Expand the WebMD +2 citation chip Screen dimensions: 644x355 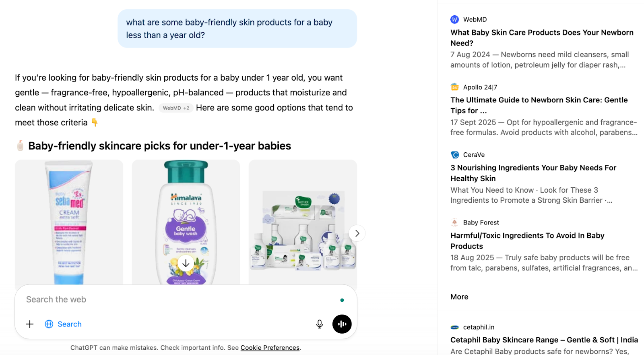pos(176,108)
